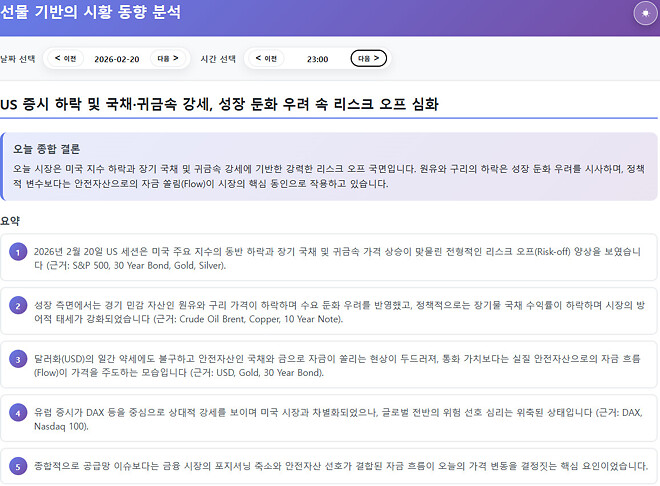
Task: Open summary item citing S&P 500, 30 Year Bond
Action: point(328,258)
